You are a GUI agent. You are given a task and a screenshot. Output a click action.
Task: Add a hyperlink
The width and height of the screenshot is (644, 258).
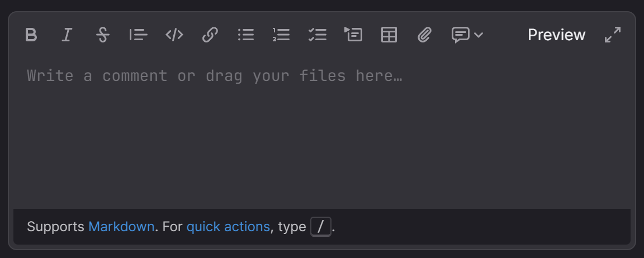[210, 35]
